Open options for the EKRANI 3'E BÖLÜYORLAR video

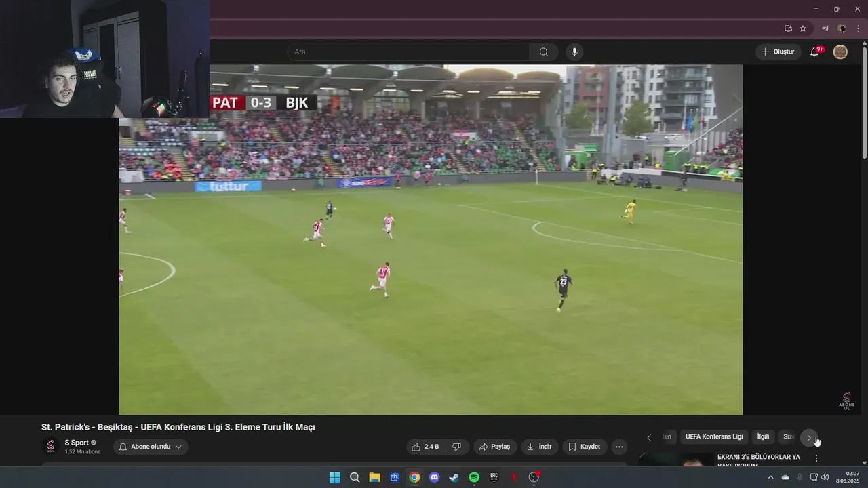coord(816,458)
